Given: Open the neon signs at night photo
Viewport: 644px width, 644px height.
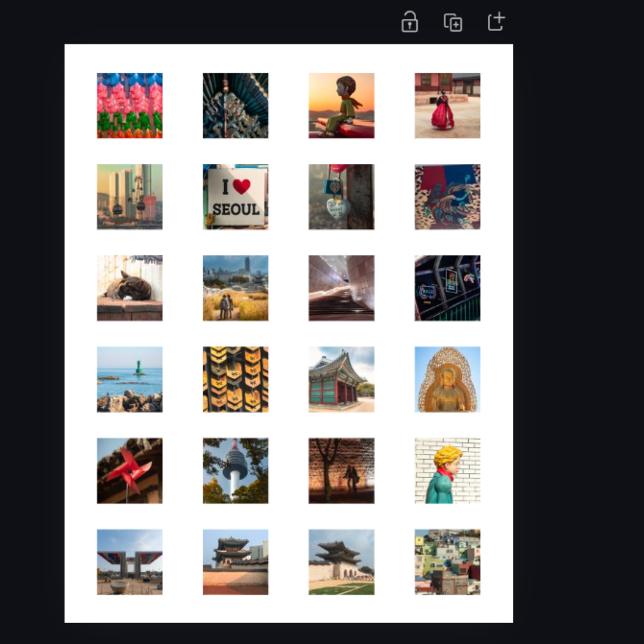Looking at the screenshot, I should (x=448, y=288).
